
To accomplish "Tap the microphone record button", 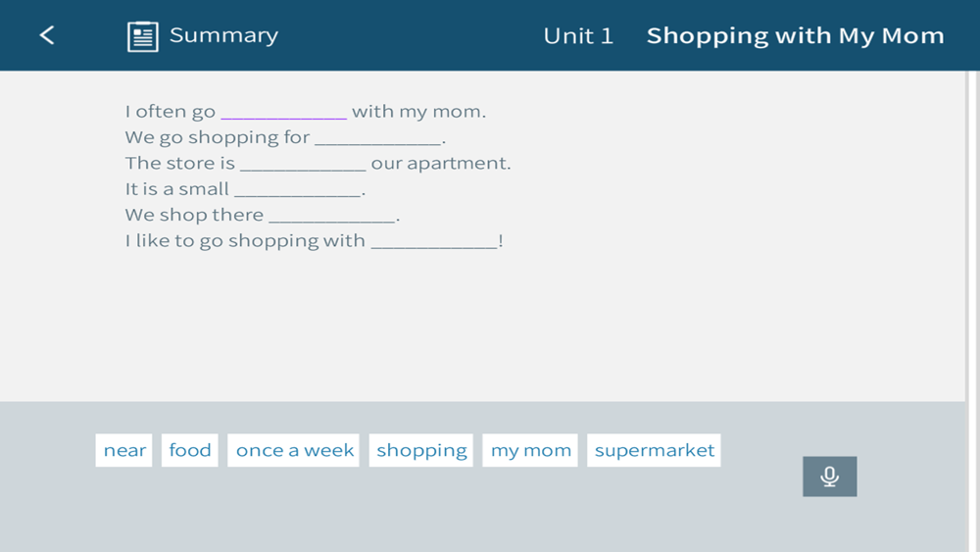I will tap(829, 477).
